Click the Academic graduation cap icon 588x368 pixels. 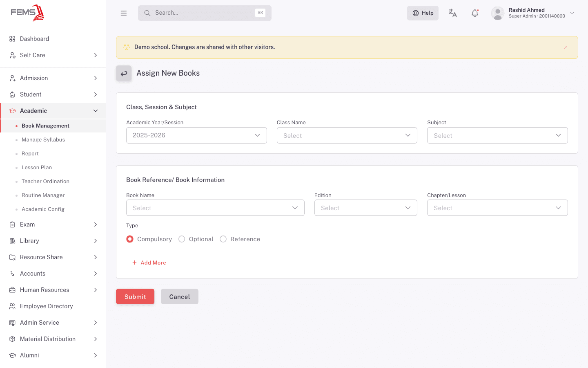(12, 111)
